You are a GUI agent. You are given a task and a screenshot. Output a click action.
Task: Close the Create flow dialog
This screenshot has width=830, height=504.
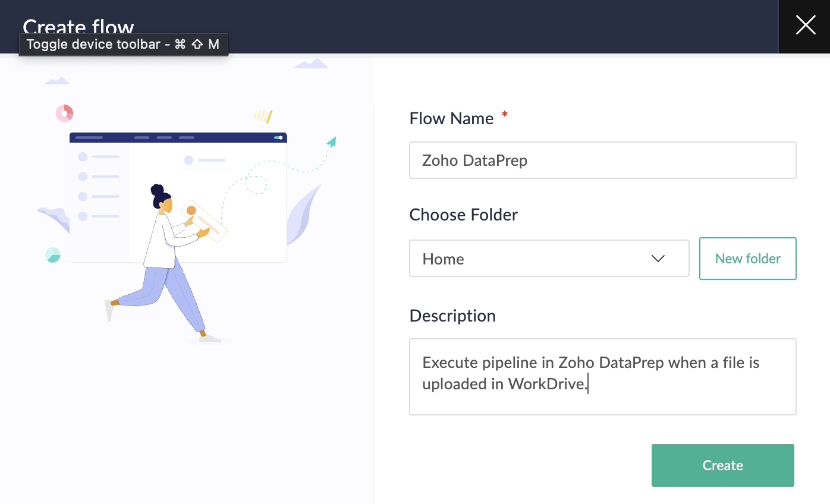click(805, 26)
